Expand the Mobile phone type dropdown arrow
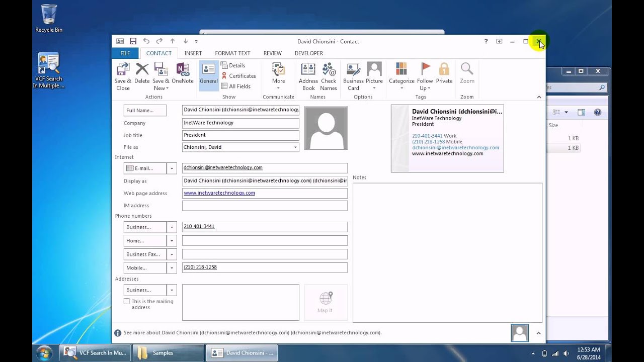This screenshot has width=644, height=362. 172,268
